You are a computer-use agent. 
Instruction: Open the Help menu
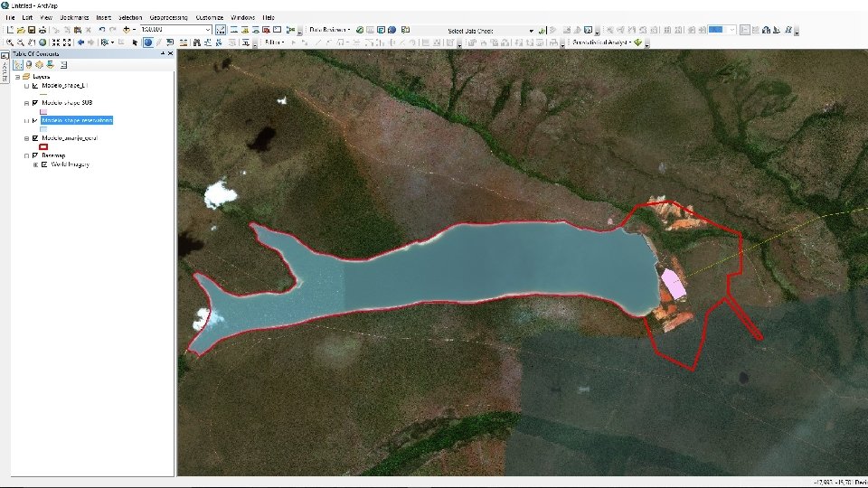tap(269, 18)
